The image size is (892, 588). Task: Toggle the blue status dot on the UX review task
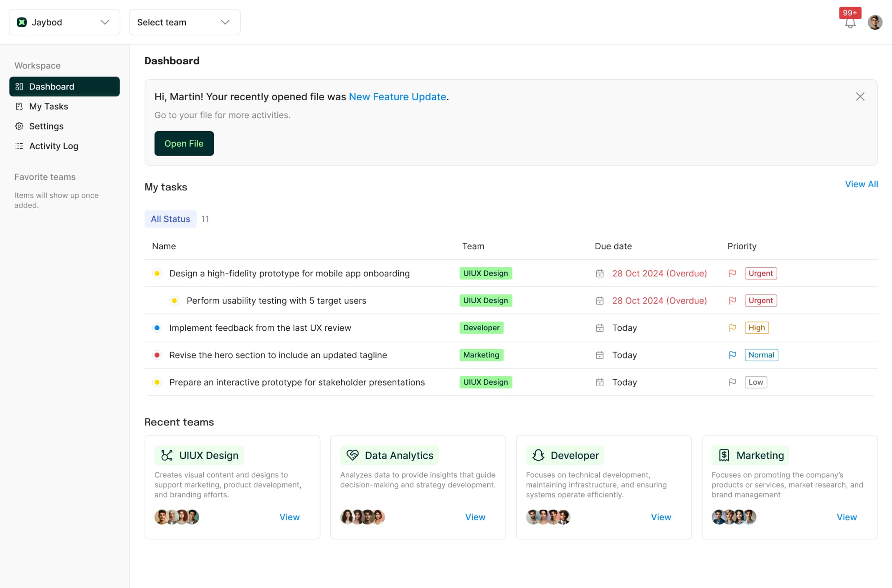[157, 328]
